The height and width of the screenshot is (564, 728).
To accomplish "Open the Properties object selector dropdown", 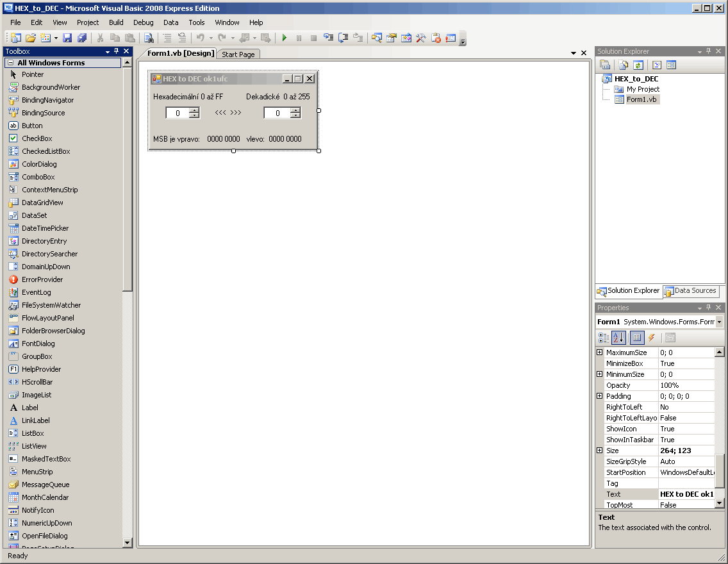I will 720,322.
